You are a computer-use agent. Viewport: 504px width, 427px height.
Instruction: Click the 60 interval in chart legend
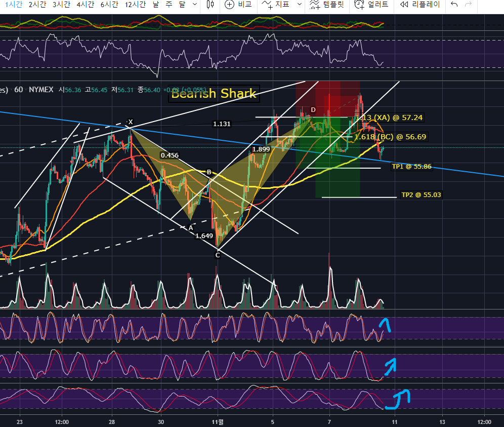pos(19,90)
